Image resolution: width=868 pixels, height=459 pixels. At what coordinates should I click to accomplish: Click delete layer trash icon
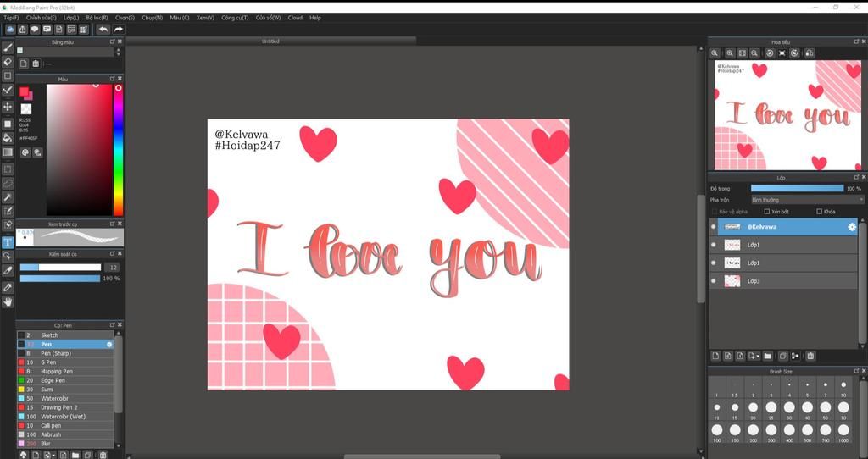[810, 357]
